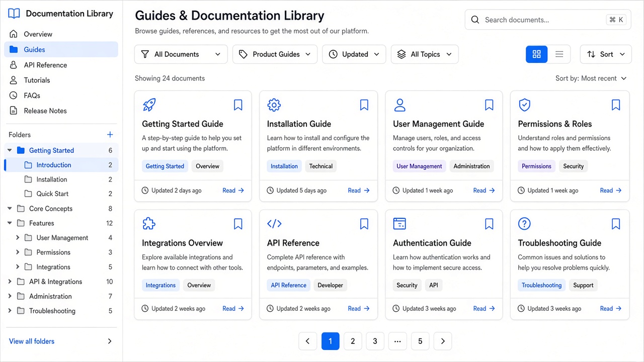Click the plus icon to add a folder

click(110, 135)
